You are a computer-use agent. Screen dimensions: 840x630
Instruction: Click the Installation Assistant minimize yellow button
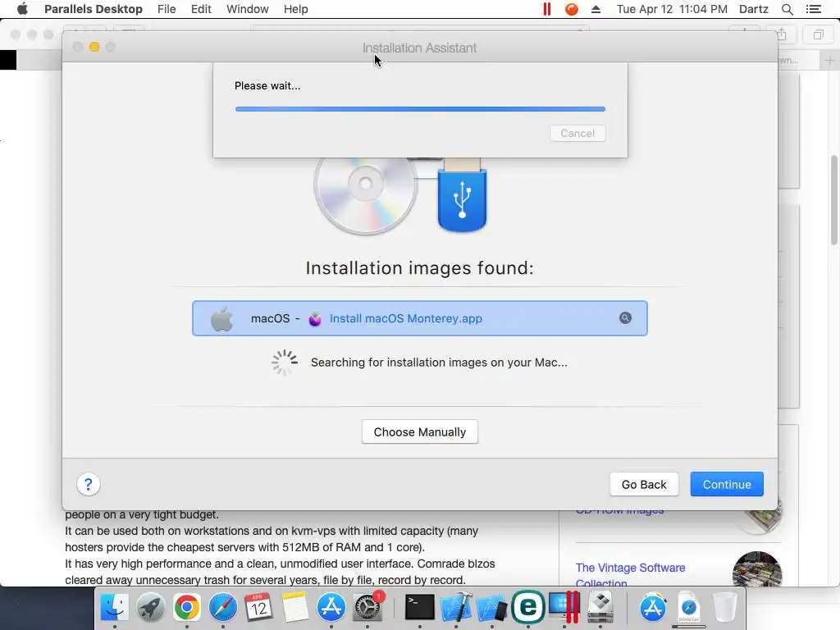click(94, 47)
